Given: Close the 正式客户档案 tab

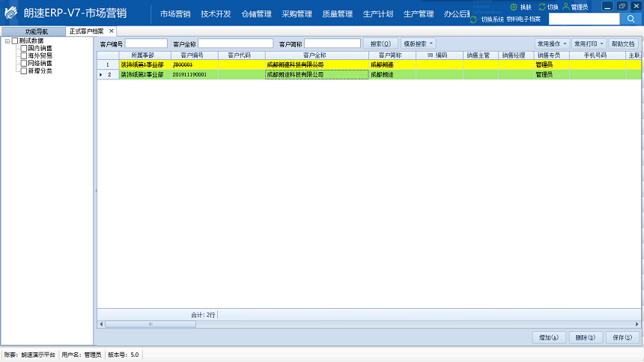Looking at the screenshot, I should coord(112,31).
